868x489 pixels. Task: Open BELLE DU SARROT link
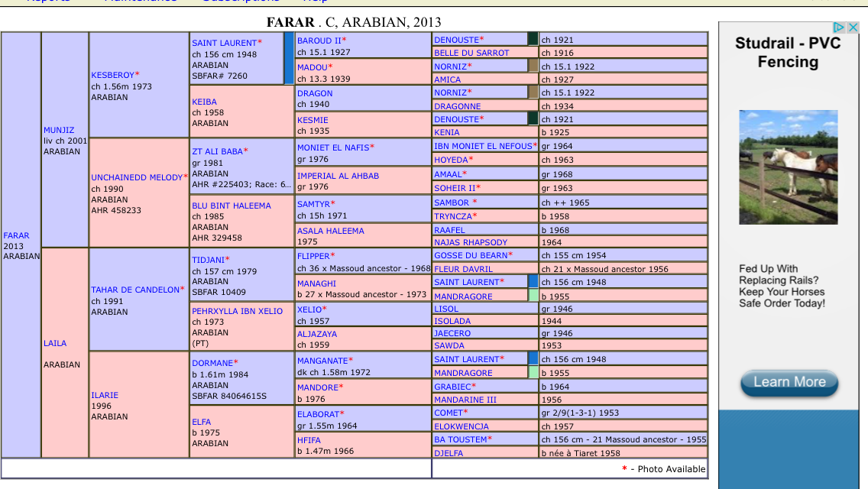click(471, 53)
